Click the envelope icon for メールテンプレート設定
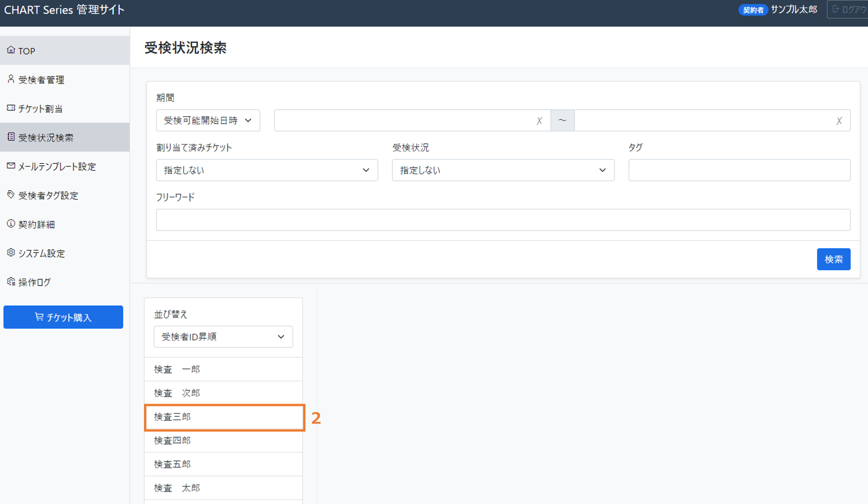The width and height of the screenshot is (868, 504). (x=11, y=166)
